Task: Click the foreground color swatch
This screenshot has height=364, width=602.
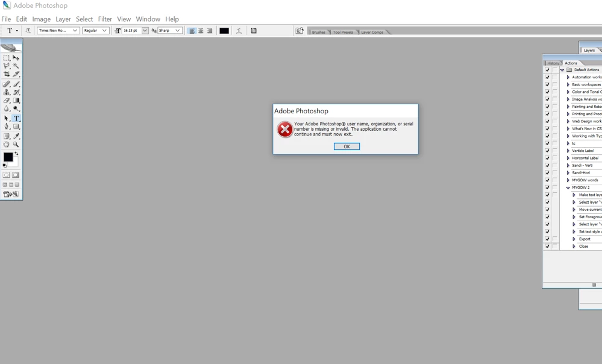Action: pos(8,157)
